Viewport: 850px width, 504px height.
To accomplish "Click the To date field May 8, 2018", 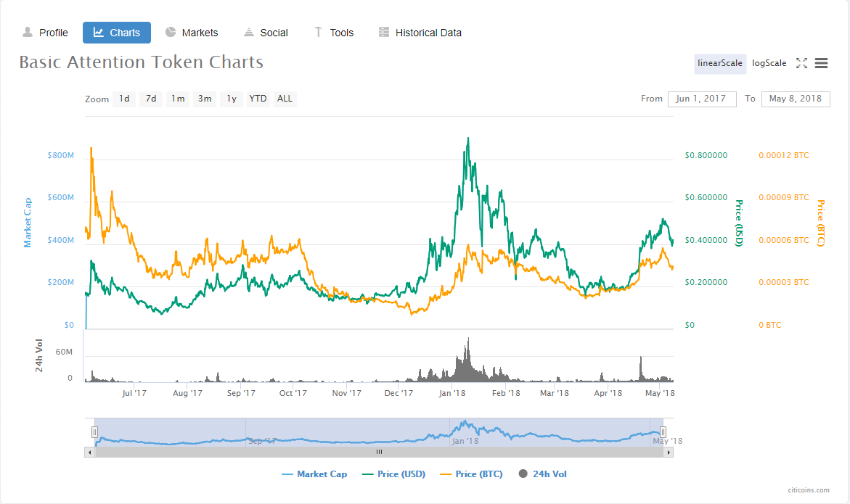I will coord(796,99).
